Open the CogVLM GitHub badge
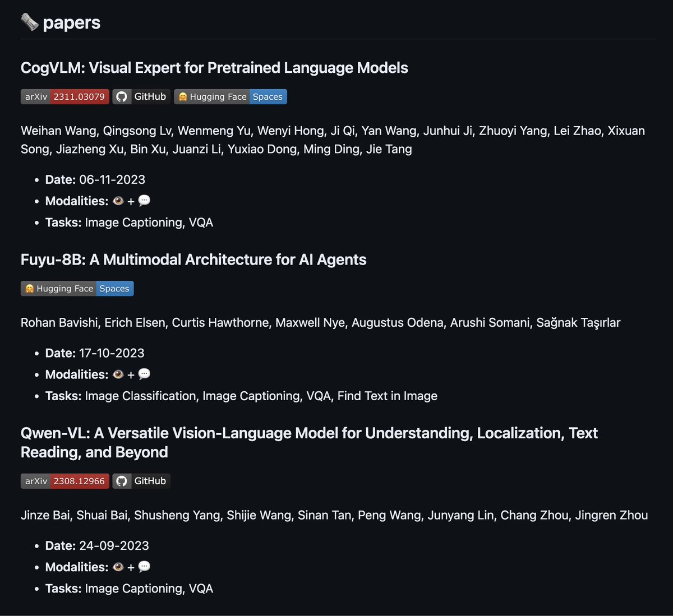Viewport: 673px width, 616px height. [141, 97]
